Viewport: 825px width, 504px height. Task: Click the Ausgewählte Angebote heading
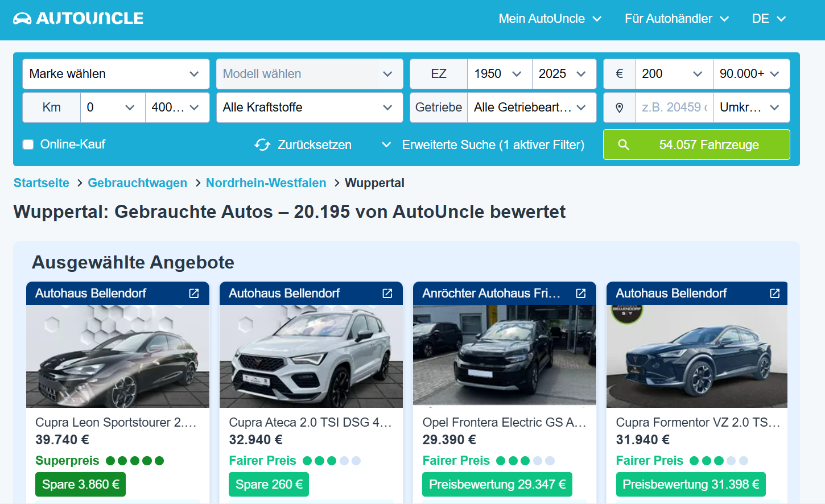[133, 262]
